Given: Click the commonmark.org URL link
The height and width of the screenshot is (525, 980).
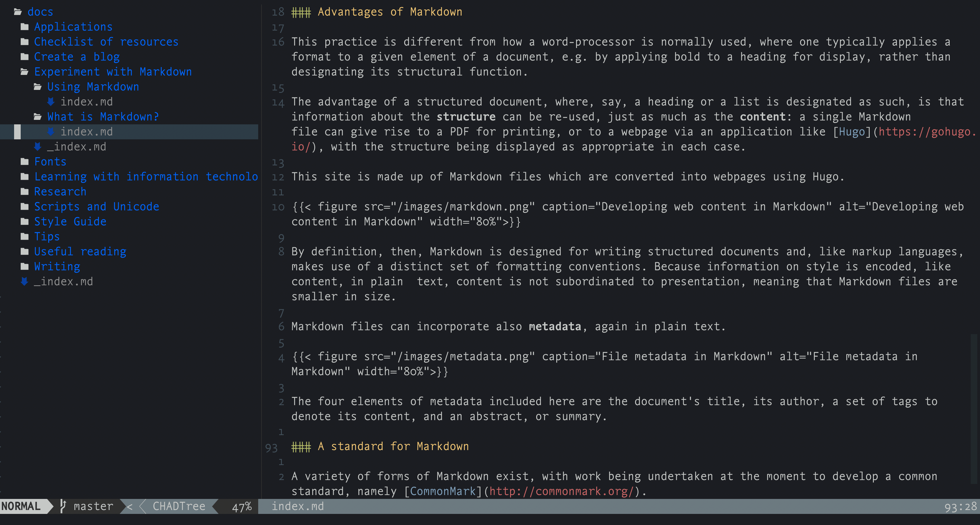Looking at the screenshot, I should [x=562, y=491].
